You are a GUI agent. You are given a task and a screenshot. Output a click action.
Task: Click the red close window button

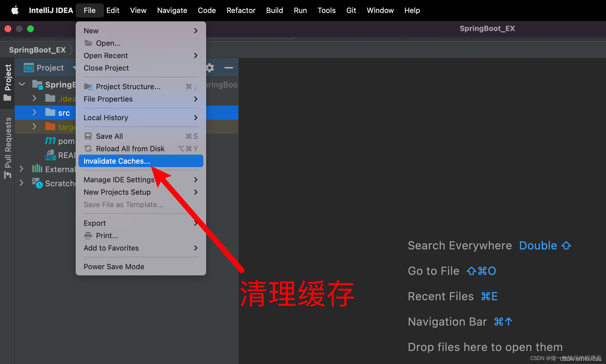coord(8,29)
